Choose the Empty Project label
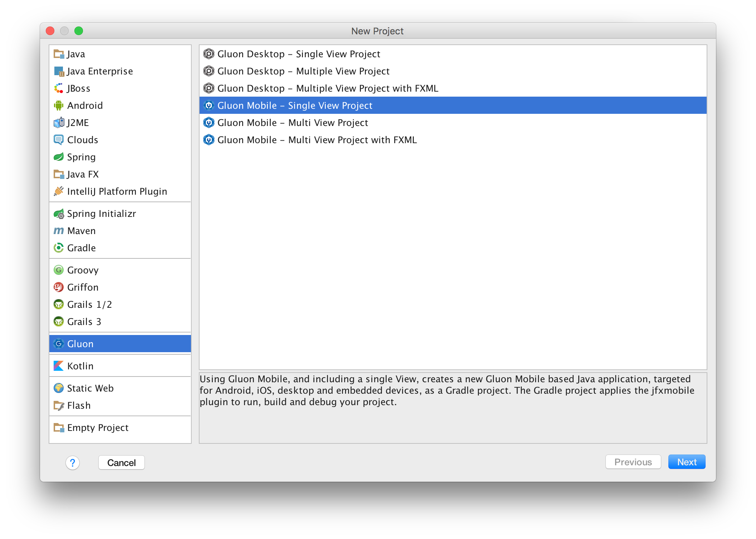Image resolution: width=756 pixels, height=539 pixels. [98, 428]
